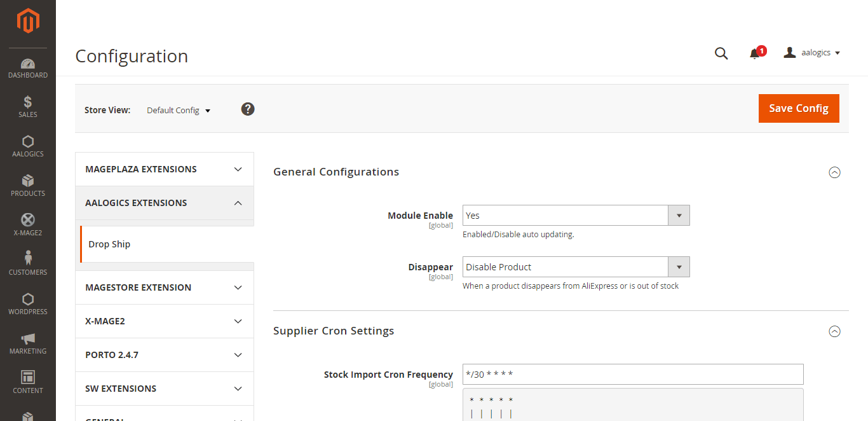Expand the Mageplaza Extensions tab
The image size is (868, 421).
(x=165, y=169)
